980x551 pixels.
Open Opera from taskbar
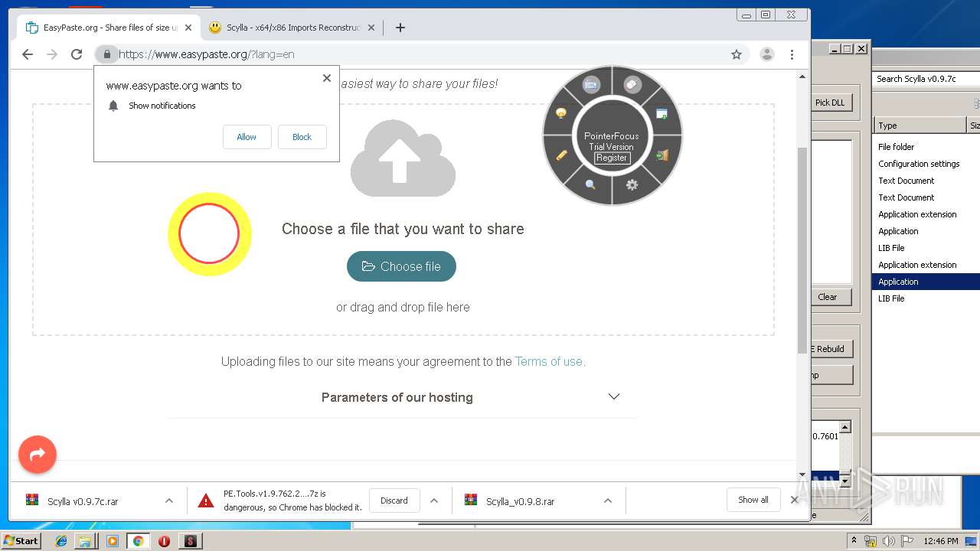(164, 541)
